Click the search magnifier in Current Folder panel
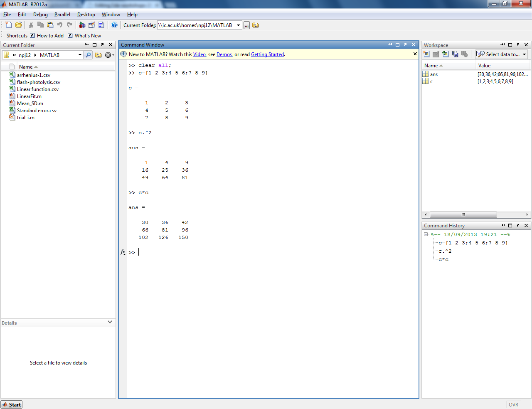Image resolution: width=532 pixels, height=409 pixels. pos(88,55)
